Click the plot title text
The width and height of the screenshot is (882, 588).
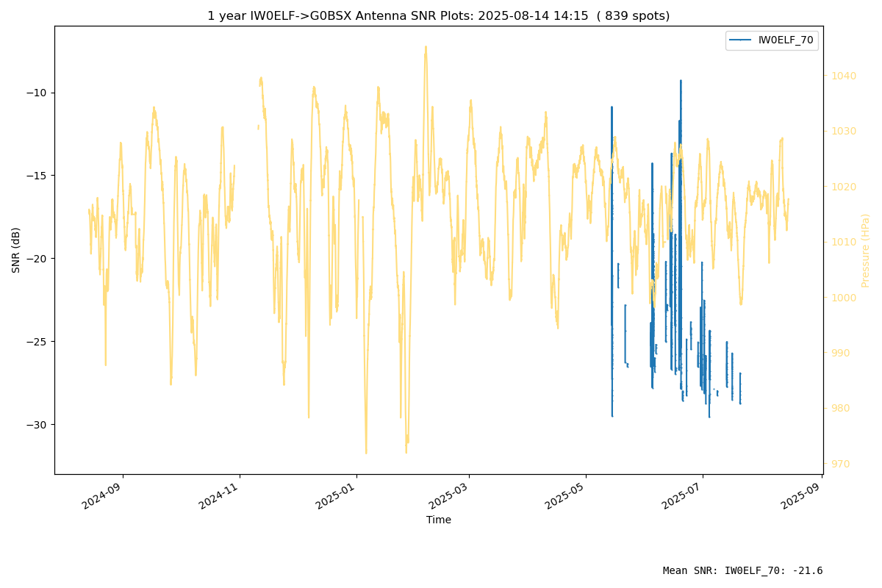pyautogui.click(x=439, y=15)
